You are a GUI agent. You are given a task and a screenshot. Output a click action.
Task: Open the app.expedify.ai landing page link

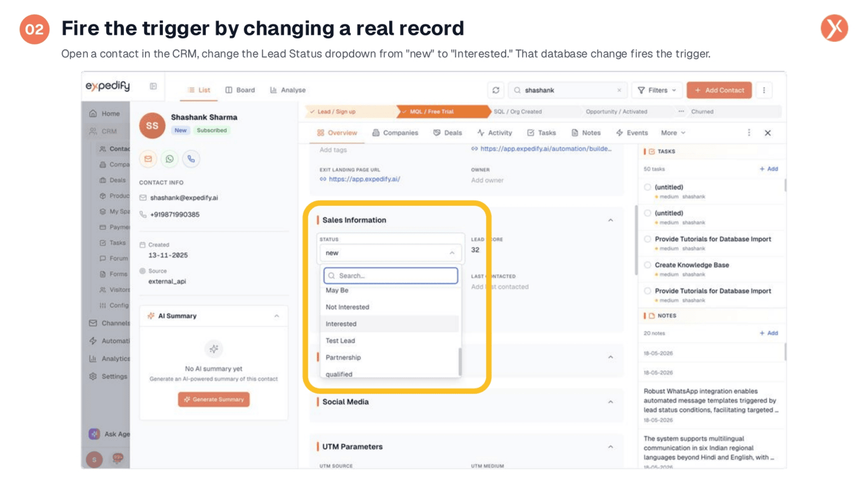364,179
